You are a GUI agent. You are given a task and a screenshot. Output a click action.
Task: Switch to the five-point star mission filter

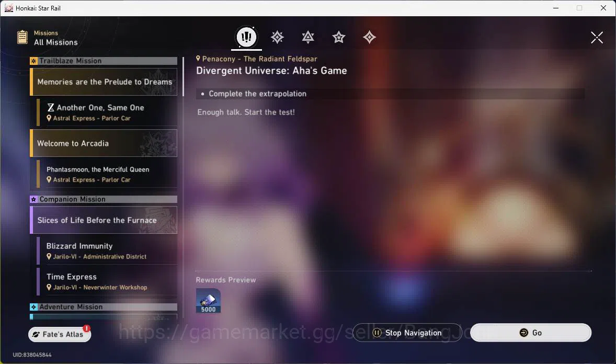point(339,37)
